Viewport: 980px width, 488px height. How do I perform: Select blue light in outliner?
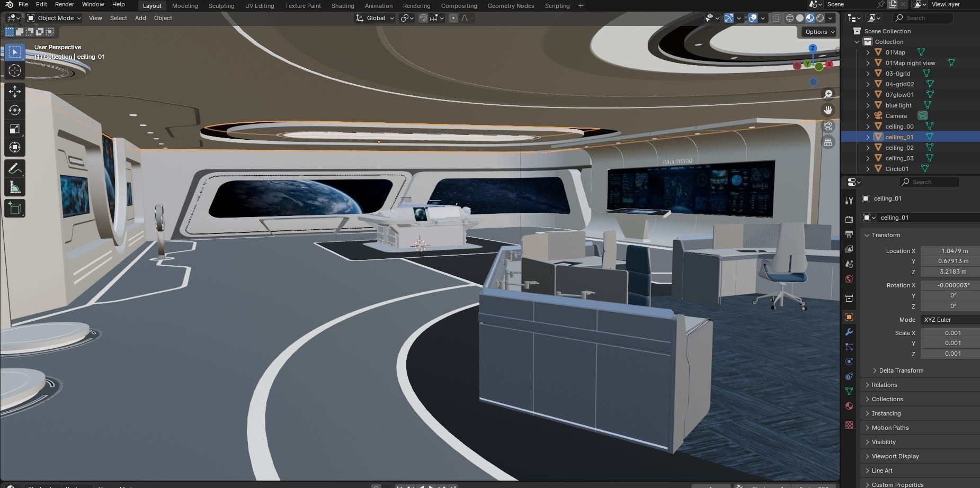(x=898, y=105)
